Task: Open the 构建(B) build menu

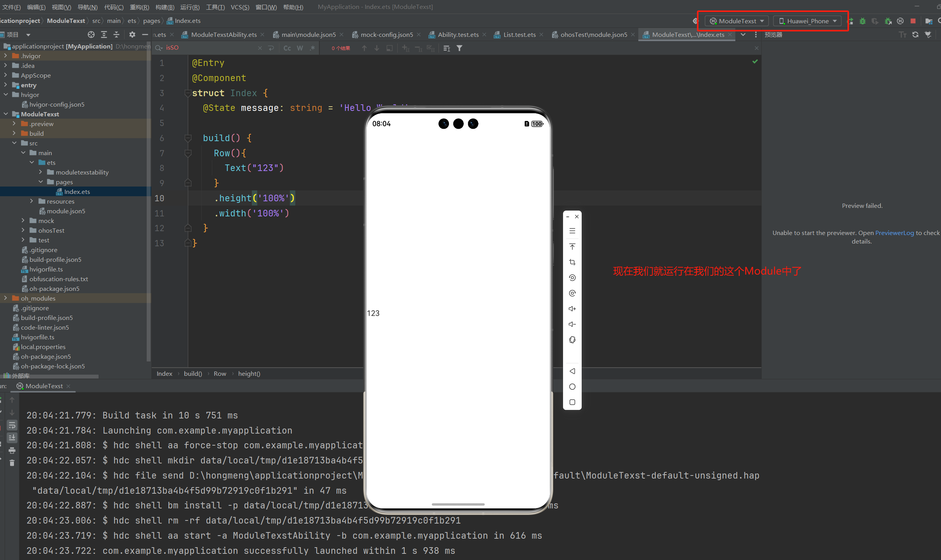Action: tap(165, 7)
